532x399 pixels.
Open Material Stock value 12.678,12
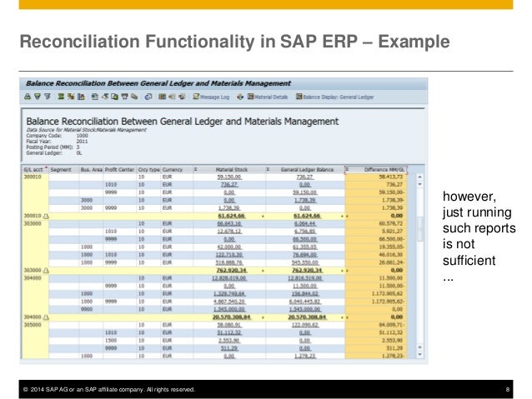pos(229,232)
